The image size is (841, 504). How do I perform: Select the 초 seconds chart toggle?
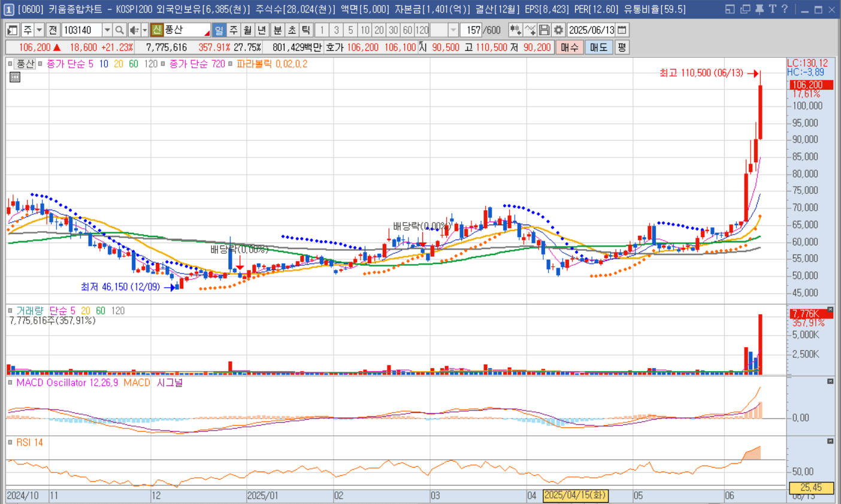(x=292, y=30)
